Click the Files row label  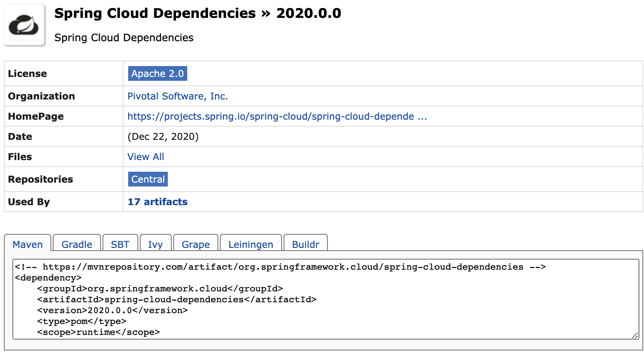pos(20,157)
